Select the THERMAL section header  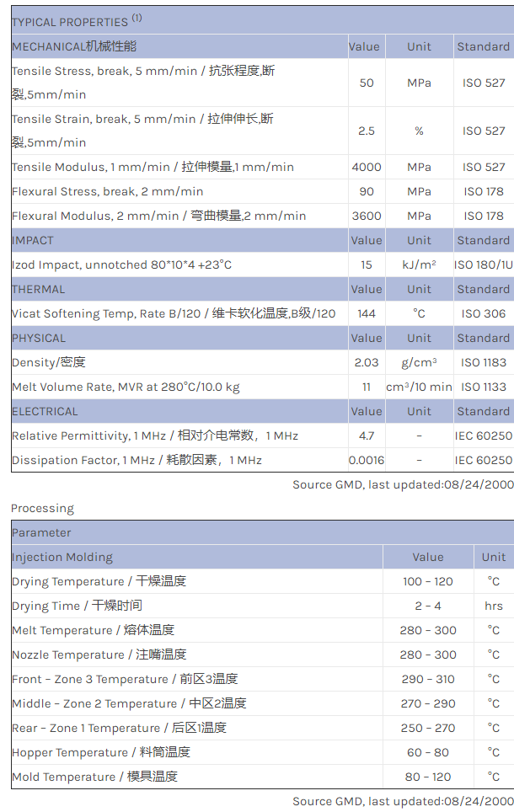click(x=38, y=289)
